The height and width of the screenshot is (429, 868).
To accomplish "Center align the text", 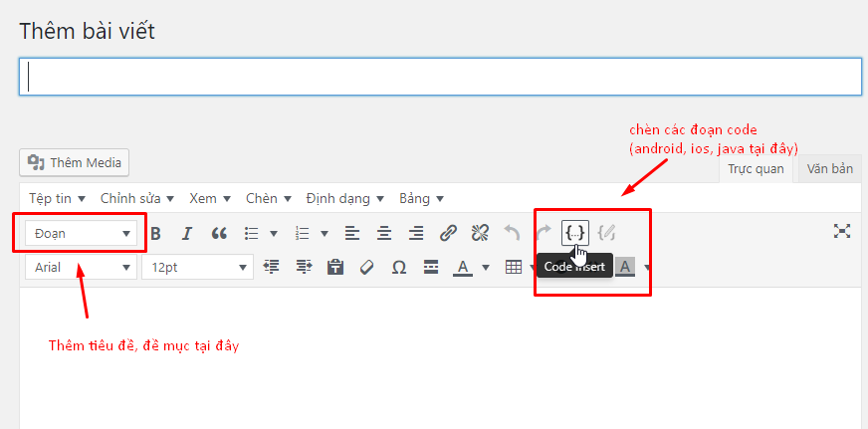I will (x=384, y=233).
